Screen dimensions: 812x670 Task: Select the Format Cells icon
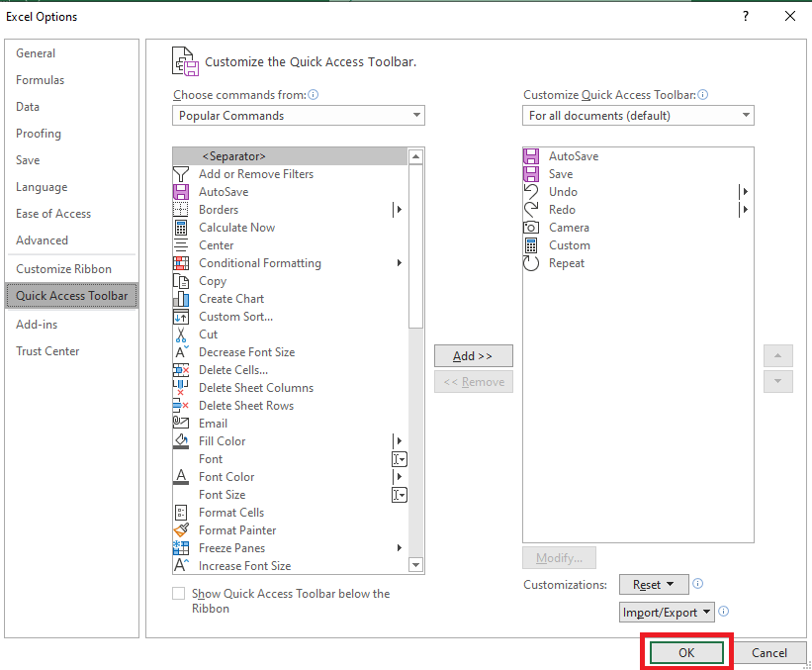point(181,513)
